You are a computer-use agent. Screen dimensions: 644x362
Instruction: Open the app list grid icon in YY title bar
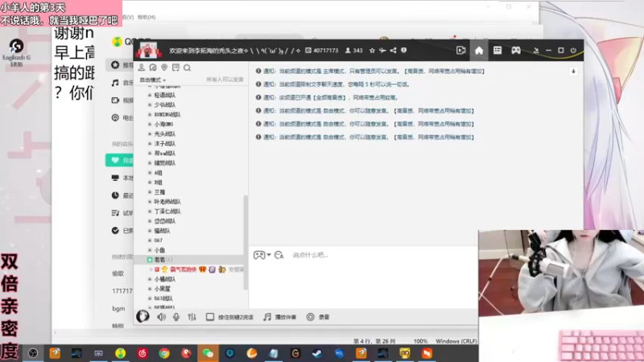tap(497, 51)
